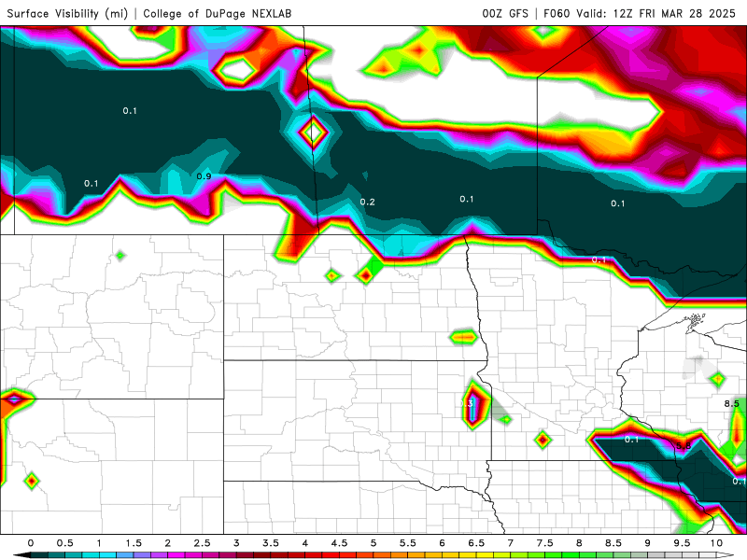
Task: Click the "7.5" tick label on the color scale
Action: pyautogui.click(x=544, y=543)
